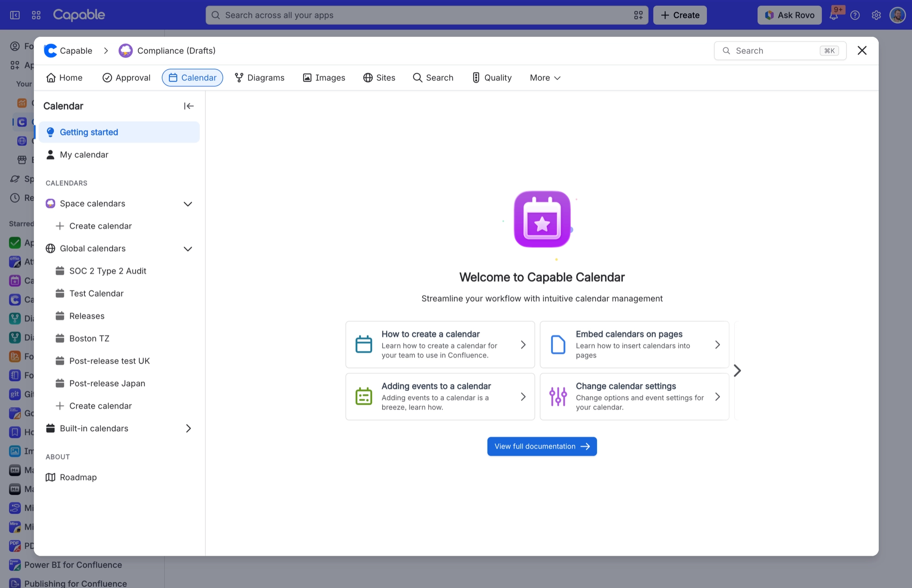Collapse the Global calendars section
This screenshot has width=912, height=588.
coord(188,248)
